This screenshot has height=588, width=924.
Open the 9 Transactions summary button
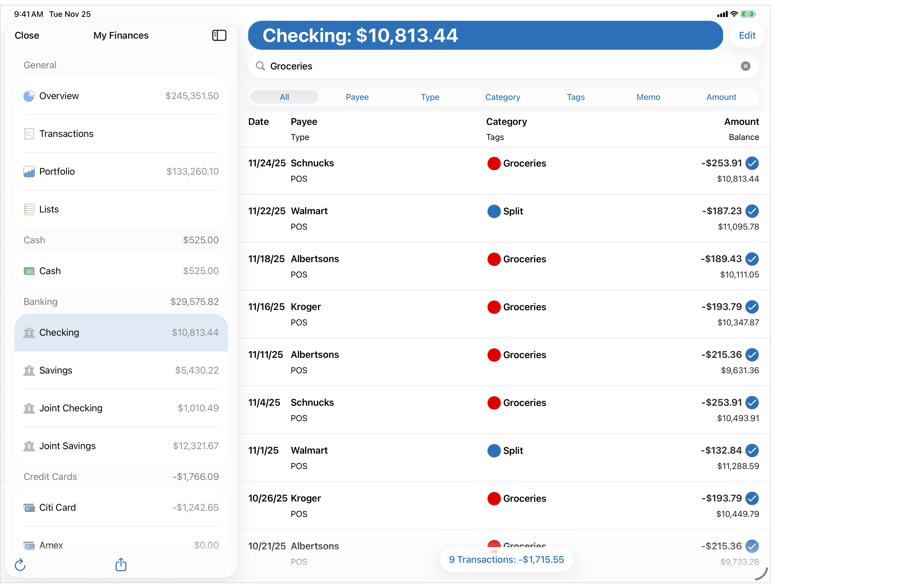point(506,559)
